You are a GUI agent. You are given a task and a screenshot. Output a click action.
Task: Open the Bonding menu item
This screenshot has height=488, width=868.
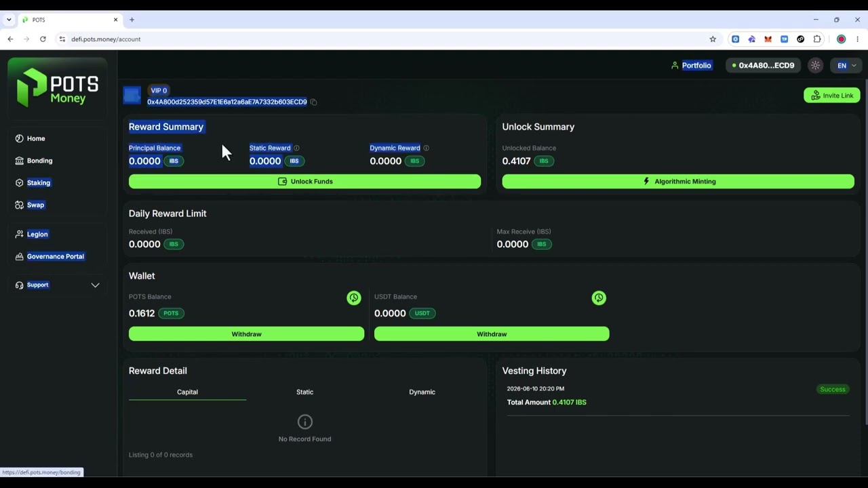(39, 161)
